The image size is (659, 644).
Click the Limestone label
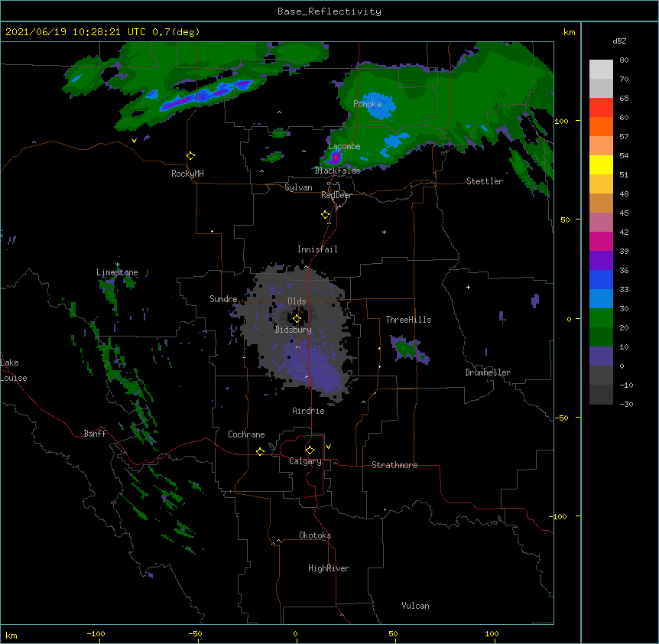(117, 272)
